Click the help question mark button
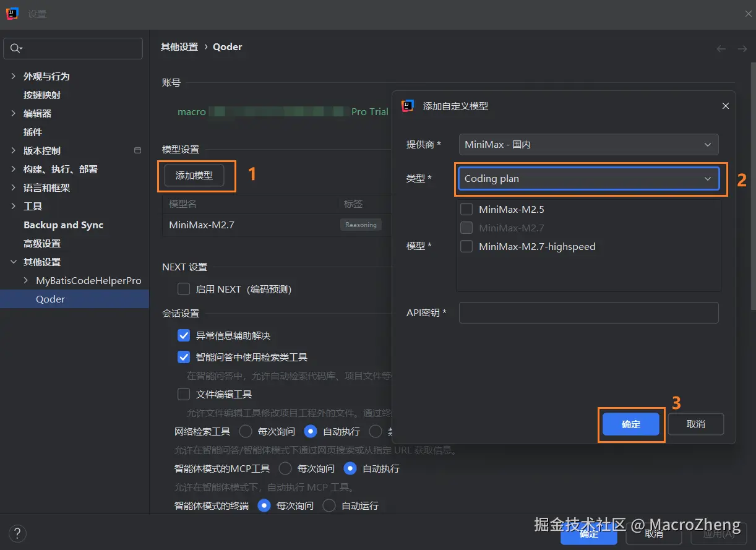The height and width of the screenshot is (550, 756). pos(17,534)
